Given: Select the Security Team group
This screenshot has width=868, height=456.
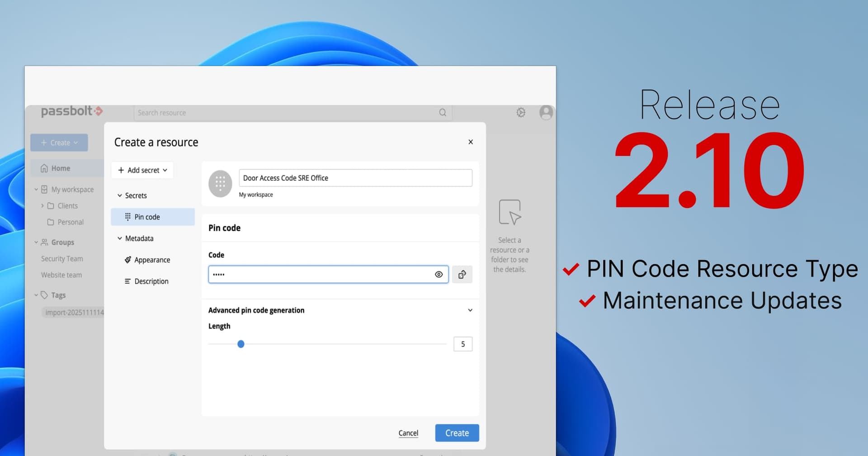Looking at the screenshot, I should click(x=62, y=259).
